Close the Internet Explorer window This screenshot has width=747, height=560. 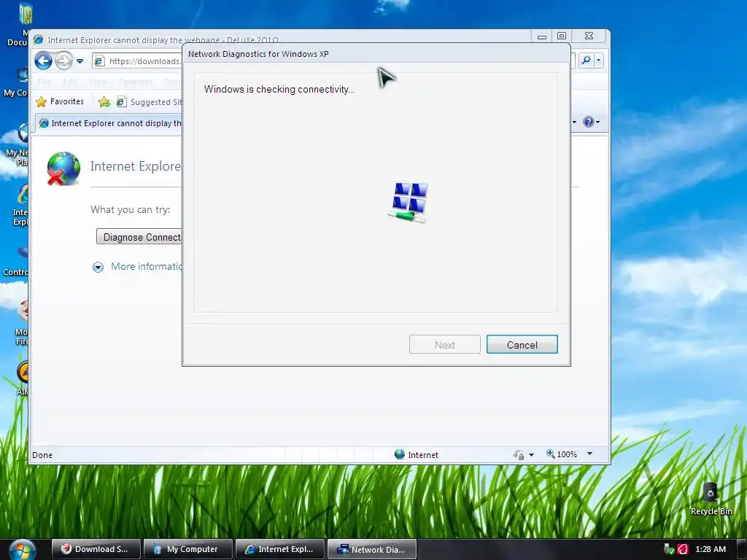[x=589, y=36]
